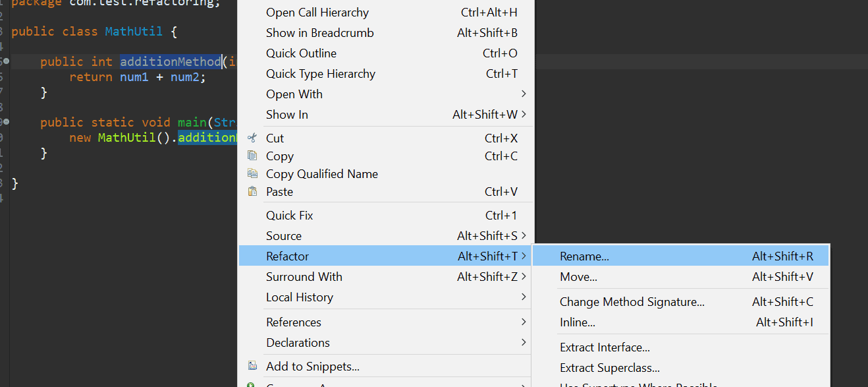Open Quick Type Hierarchy
This screenshot has width=868, height=387.
[x=385, y=74]
